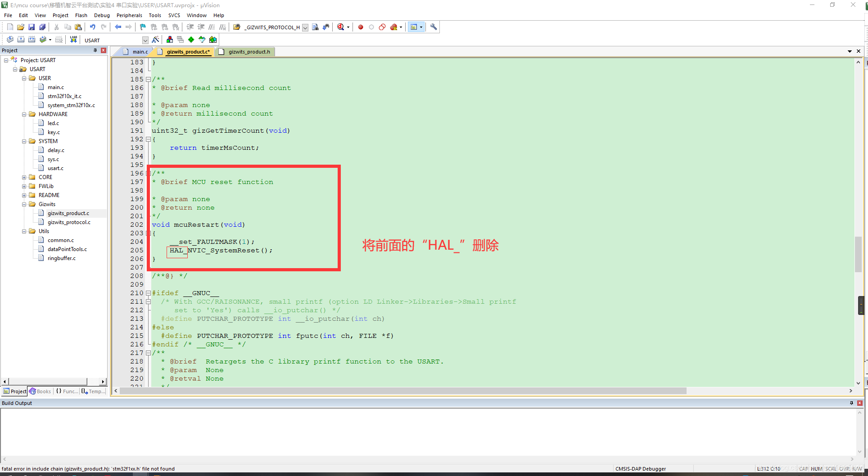868x476 pixels.
Task: Expand the README folder
Action: 24,195
